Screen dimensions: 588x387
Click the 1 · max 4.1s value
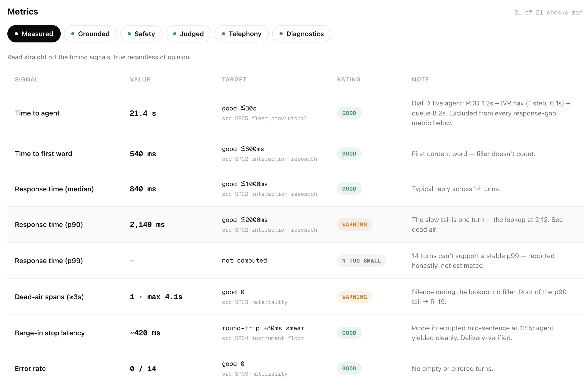156,297
